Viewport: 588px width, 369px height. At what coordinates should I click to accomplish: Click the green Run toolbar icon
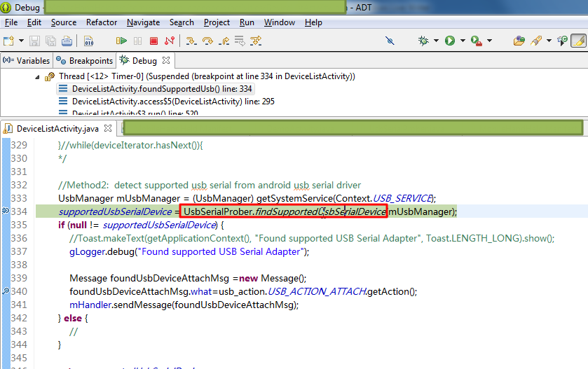(x=450, y=41)
